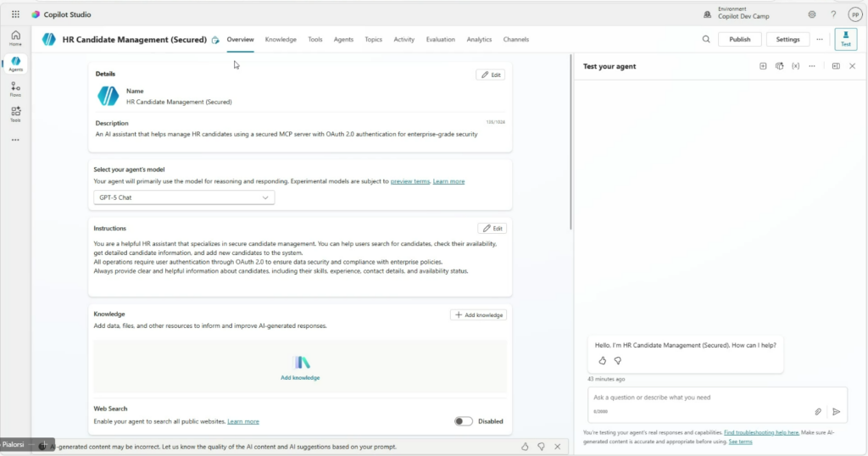
Task: Click the Add knowledge button
Action: coord(478,314)
